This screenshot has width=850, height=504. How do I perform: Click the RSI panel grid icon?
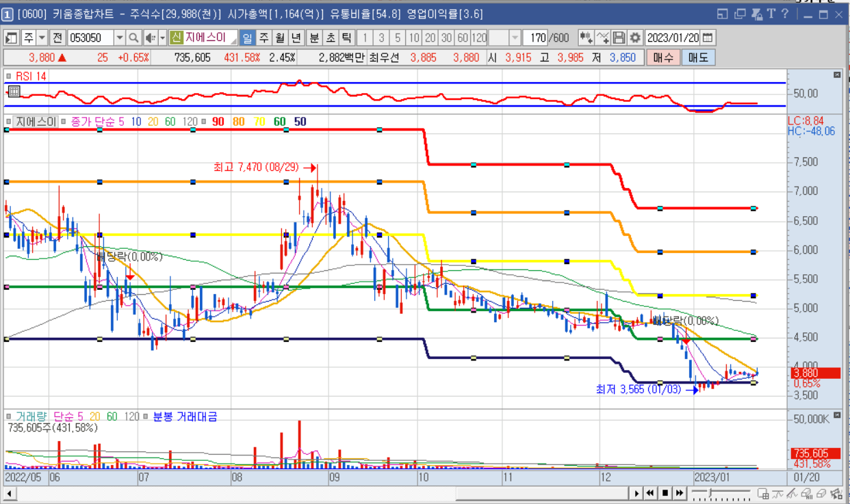(x=14, y=91)
